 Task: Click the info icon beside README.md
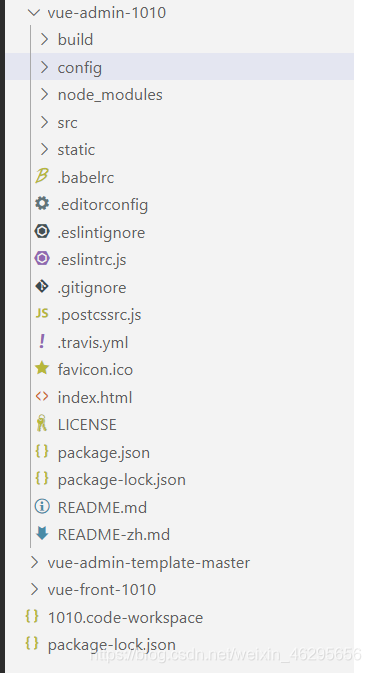pos(42,506)
